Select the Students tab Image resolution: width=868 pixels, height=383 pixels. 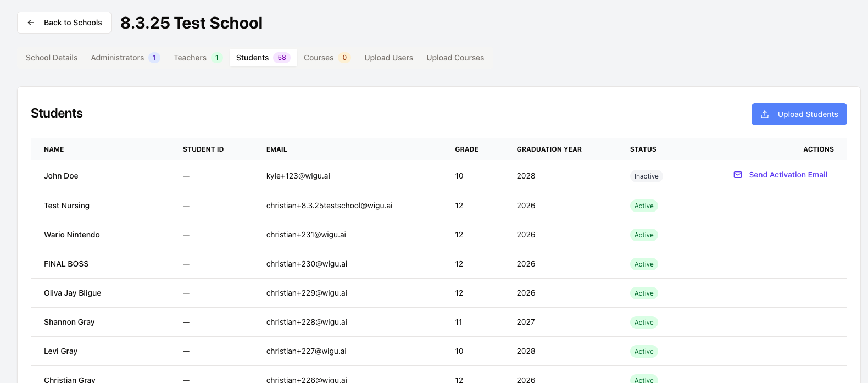pos(253,58)
